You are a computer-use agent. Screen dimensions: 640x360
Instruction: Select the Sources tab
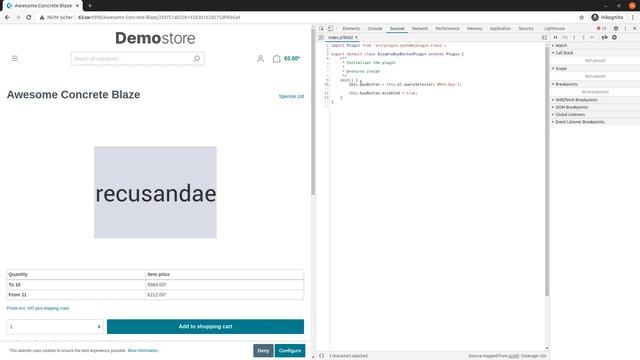(397, 29)
